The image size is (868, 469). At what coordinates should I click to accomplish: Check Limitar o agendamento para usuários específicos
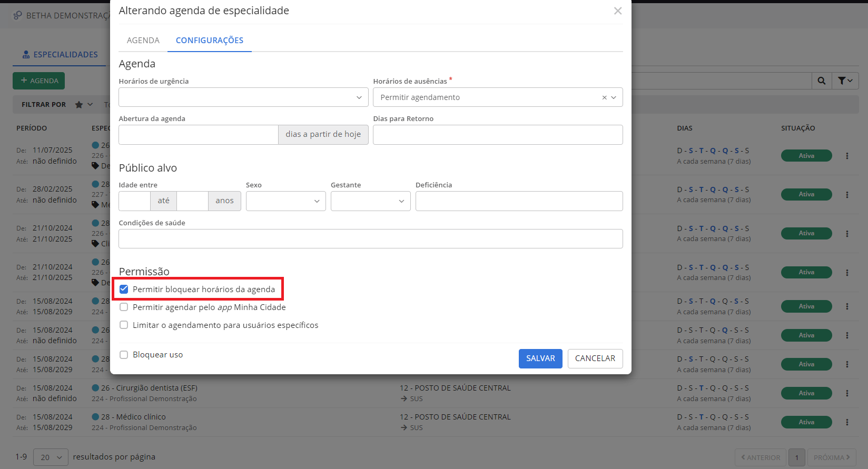[x=124, y=325]
